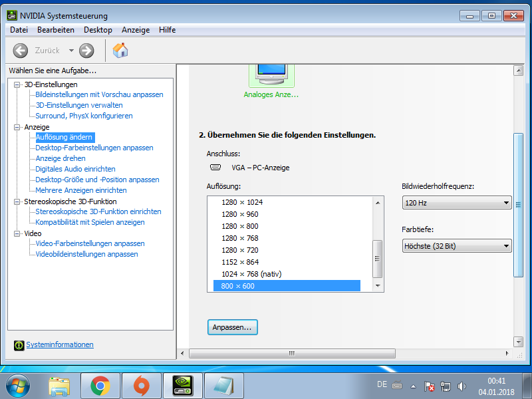
Task: Open Windows Start button
Action: point(18,386)
